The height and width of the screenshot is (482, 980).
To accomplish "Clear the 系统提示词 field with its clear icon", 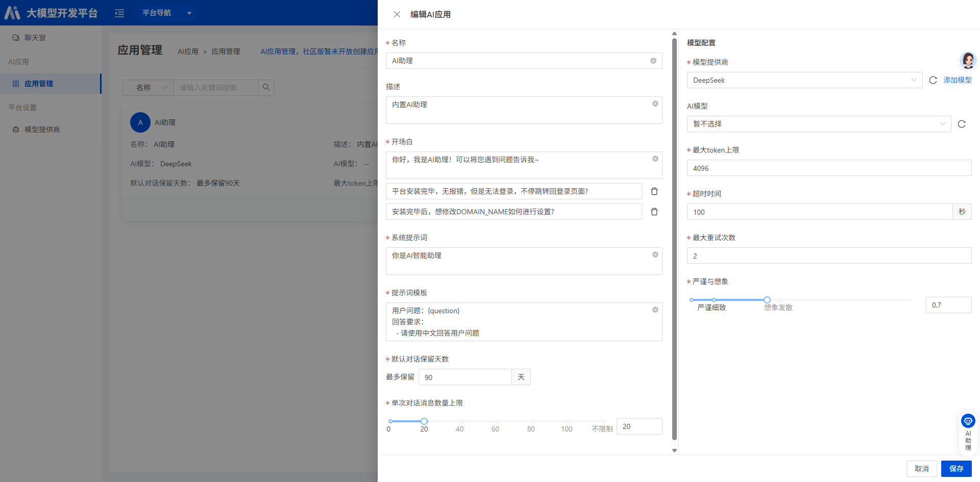I will 655,255.
